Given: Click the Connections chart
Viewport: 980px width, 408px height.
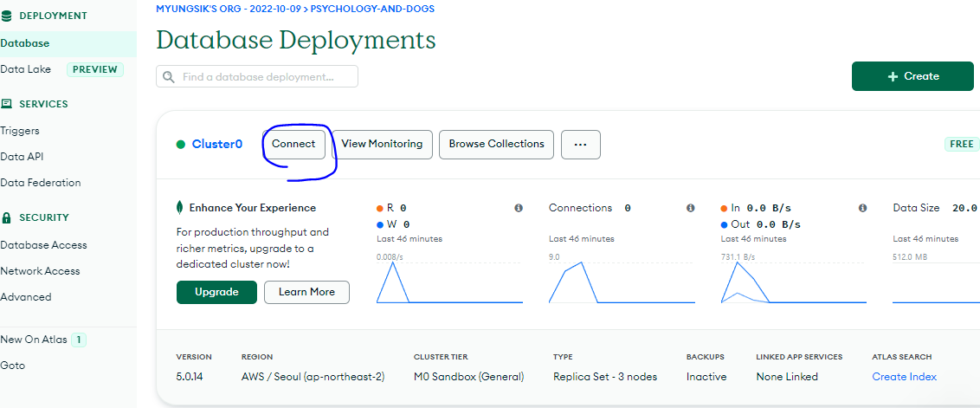Looking at the screenshot, I should (622, 282).
